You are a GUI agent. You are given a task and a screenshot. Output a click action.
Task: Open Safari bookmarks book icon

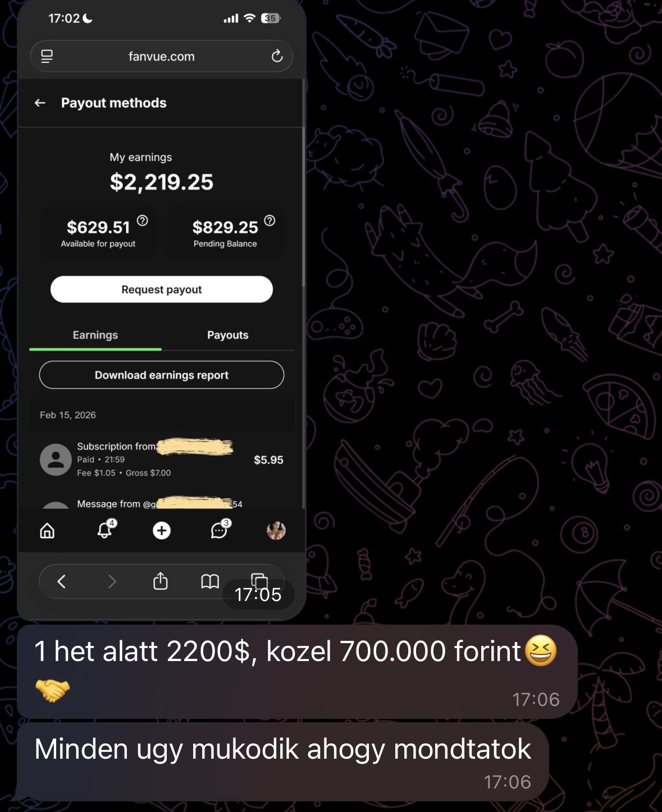(210, 581)
